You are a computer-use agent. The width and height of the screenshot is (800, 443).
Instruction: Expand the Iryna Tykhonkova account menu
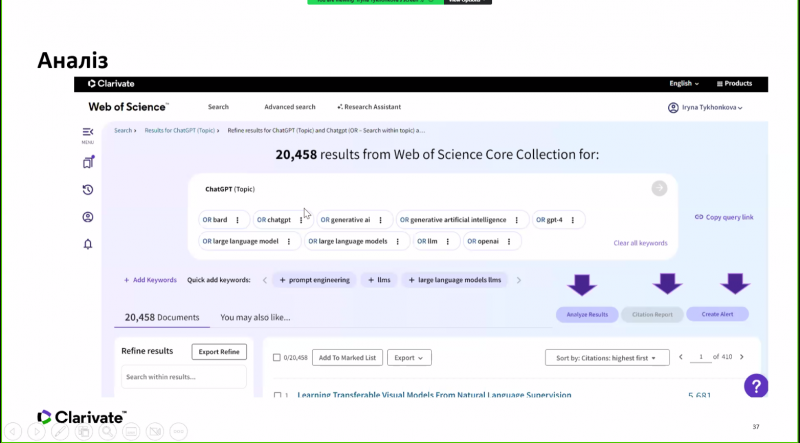[x=712, y=108]
